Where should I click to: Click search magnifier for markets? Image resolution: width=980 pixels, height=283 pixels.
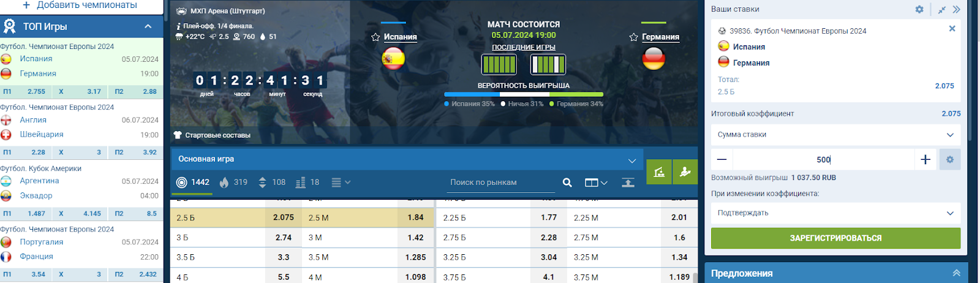point(567,183)
